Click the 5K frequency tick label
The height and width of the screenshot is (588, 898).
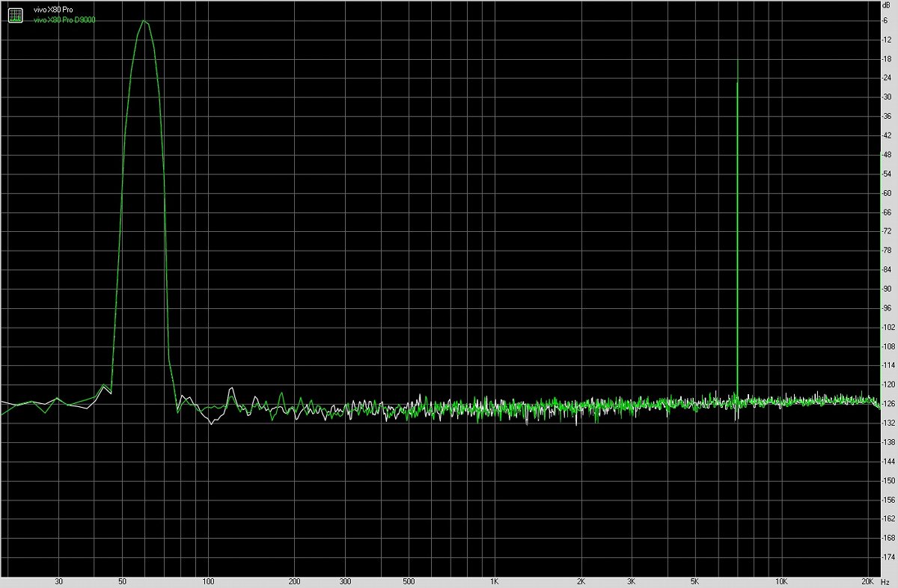coord(694,581)
